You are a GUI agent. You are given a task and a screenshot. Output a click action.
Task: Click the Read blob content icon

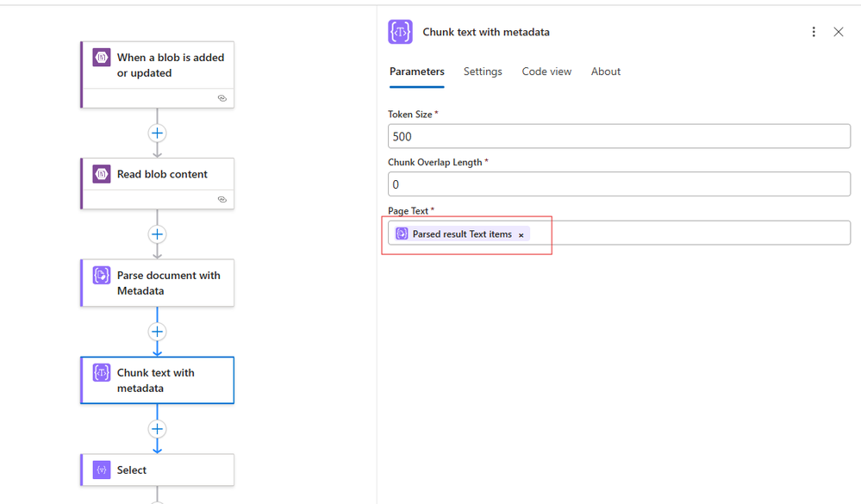(x=102, y=174)
